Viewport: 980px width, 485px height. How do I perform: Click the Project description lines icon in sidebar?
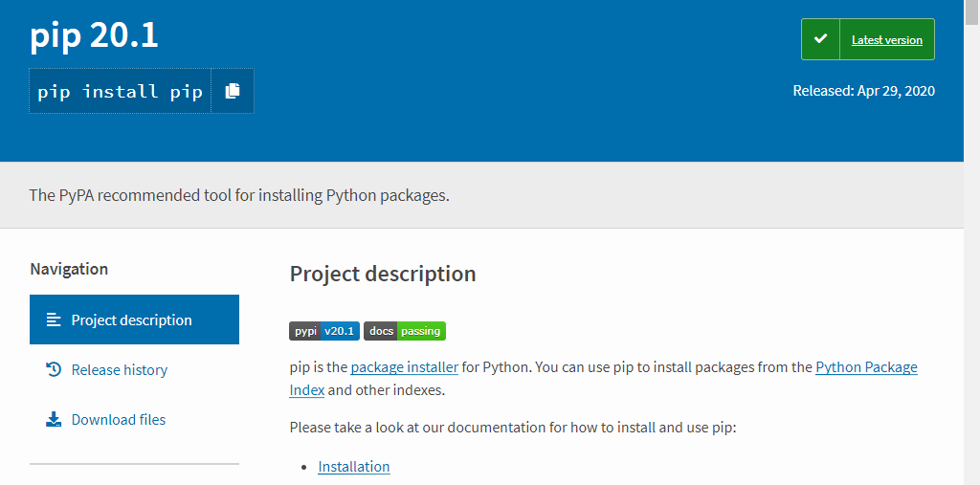[54, 320]
